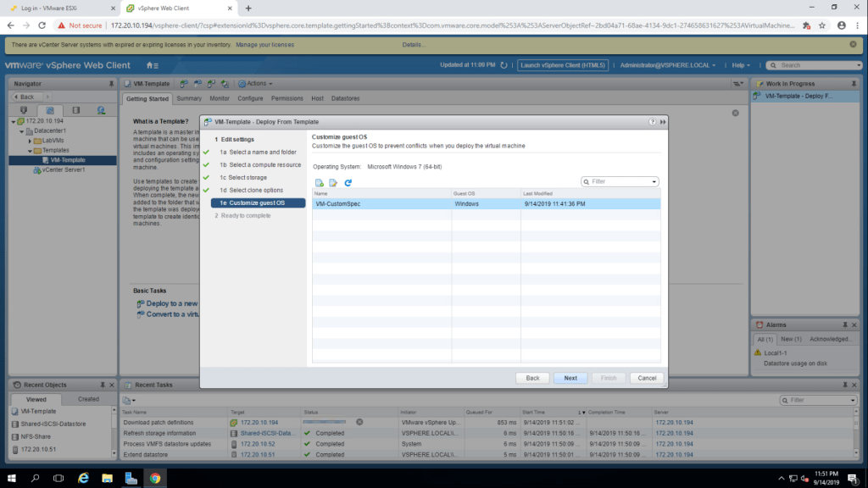Expand the LabVMs folder in the tree
The height and width of the screenshot is (488, 868).
[x=30, y=141]
